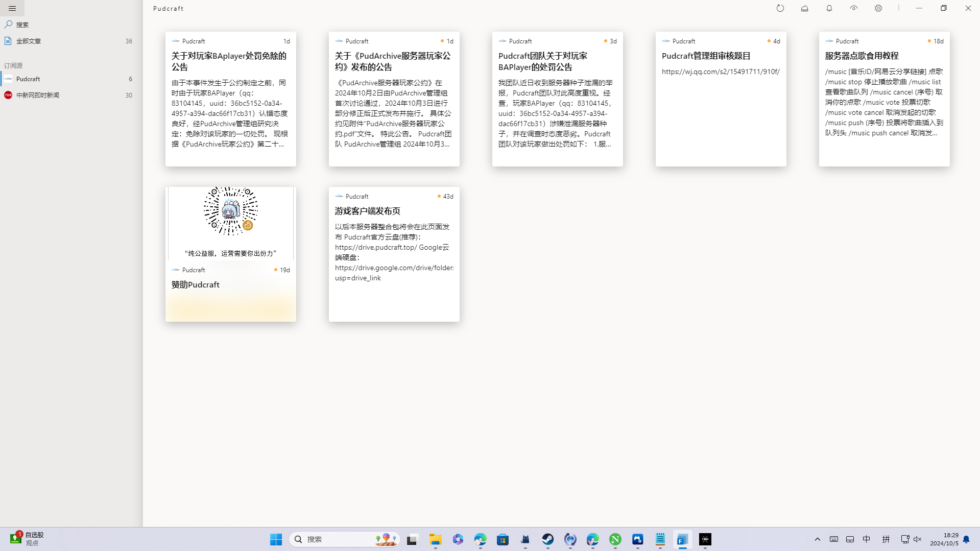980x551 pixels.
Task: Select the 中新网即时新闻 feed
Action: point(71,95)
